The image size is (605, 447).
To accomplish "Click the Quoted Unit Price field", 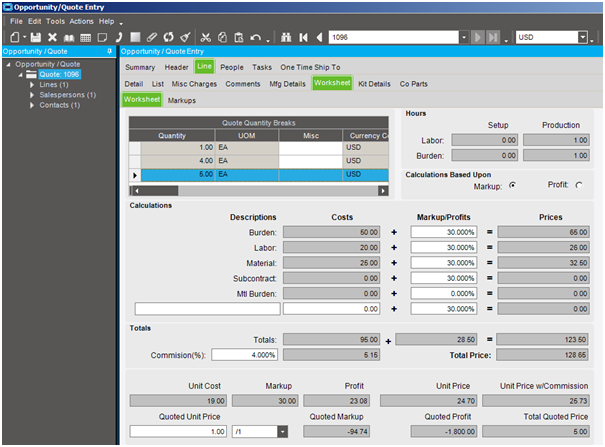I will 178,431.
